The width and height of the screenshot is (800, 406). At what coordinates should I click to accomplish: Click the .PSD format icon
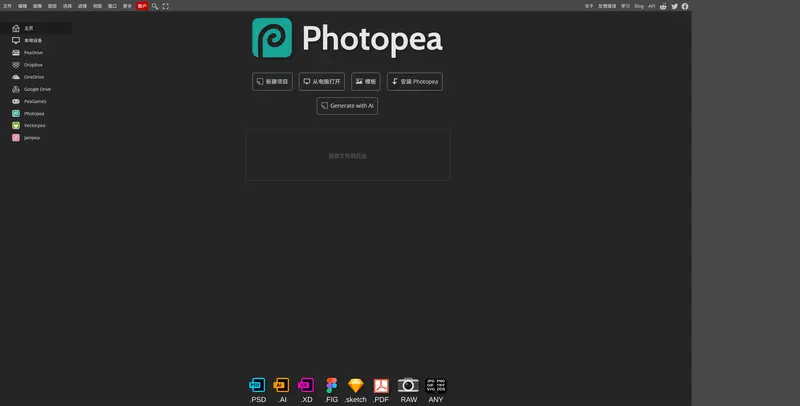(258, 390)
